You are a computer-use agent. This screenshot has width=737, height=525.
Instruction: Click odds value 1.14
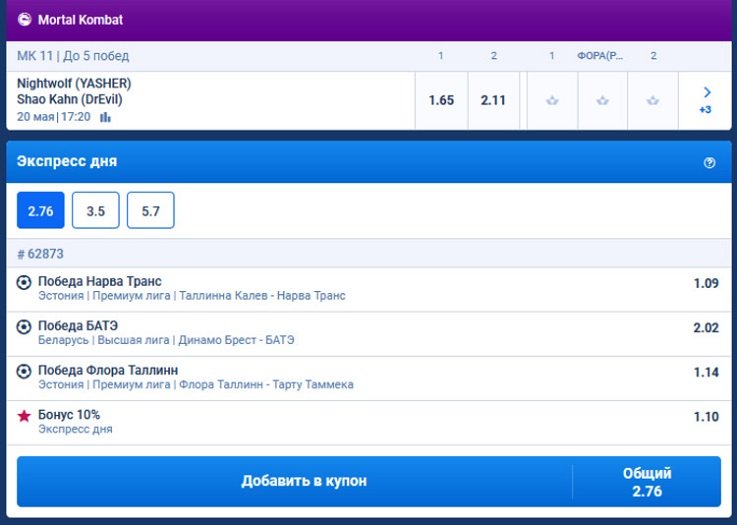click(706, 372)
